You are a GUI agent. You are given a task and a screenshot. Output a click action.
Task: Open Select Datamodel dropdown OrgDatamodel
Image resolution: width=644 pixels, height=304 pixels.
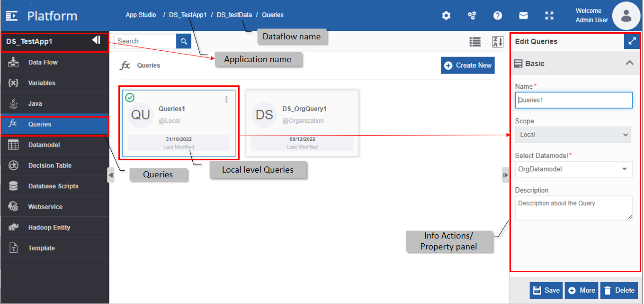point(573,169)
